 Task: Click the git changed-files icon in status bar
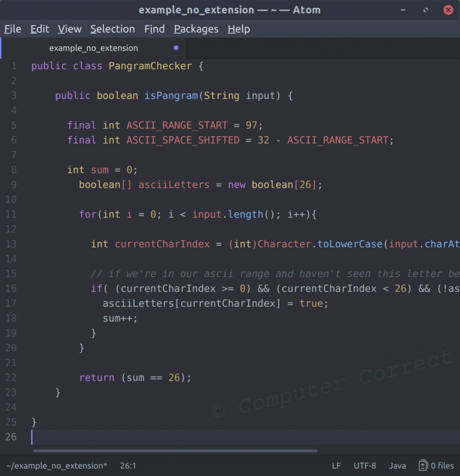pos(423,465)
